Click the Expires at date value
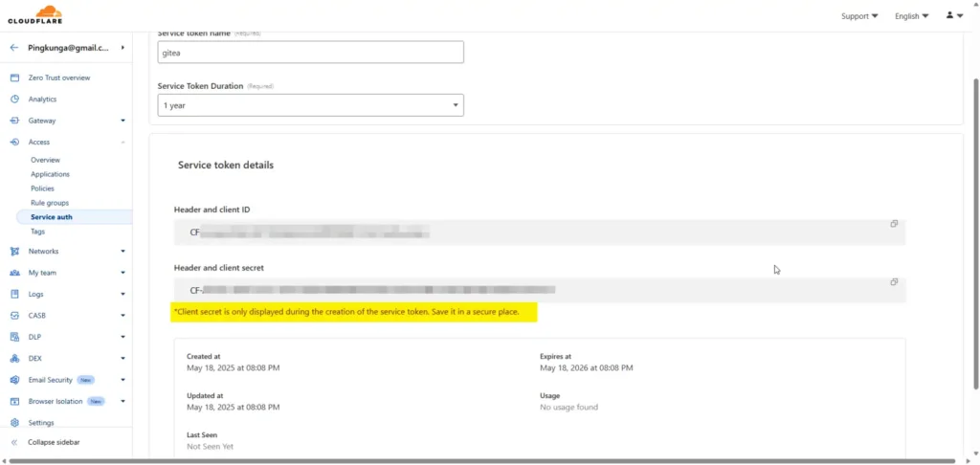The width and height of the screenshot is (980, 465). point(587,368)
